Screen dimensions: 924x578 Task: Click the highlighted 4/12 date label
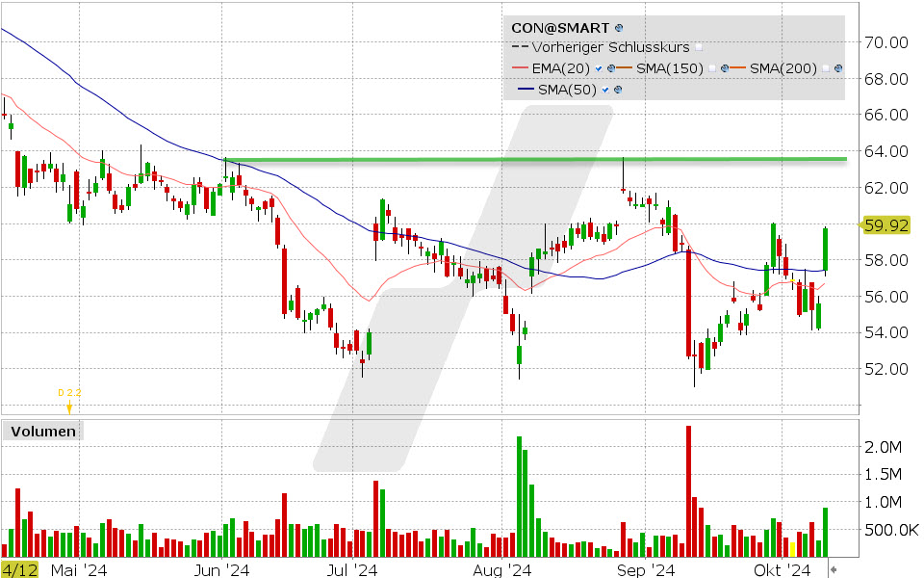pos(19,569)
